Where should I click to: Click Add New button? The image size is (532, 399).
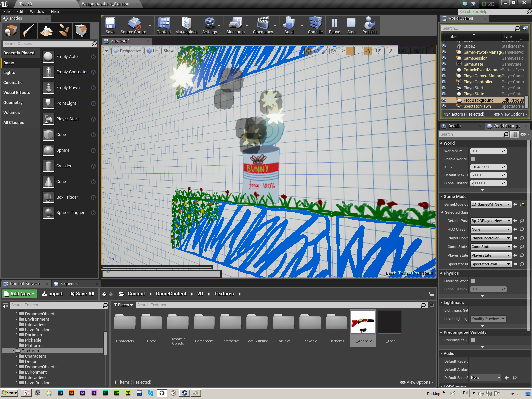point(19,294)
